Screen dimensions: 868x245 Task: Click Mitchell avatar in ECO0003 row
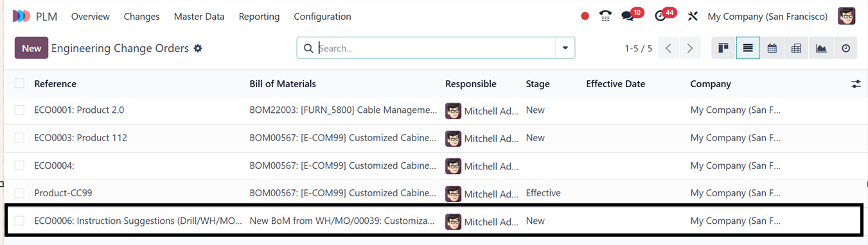click(x=454, y=139)
